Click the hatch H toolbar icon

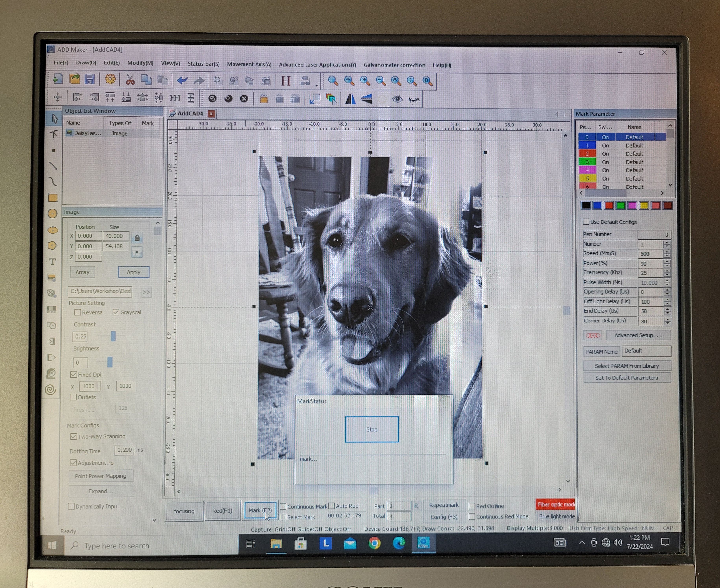coord(286,81)
